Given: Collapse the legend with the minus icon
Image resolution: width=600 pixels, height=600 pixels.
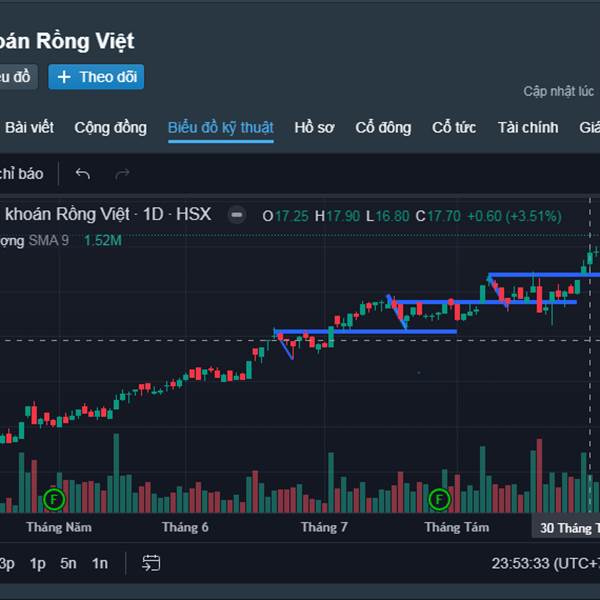Looking at the screenshot, I should click(x=237, y=215).
